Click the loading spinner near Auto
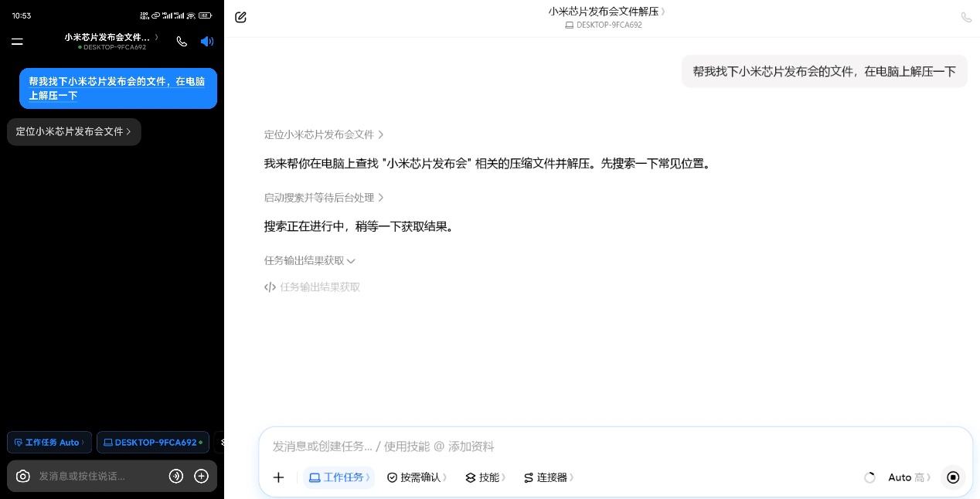Viewport: 980px width, 499px height. click(869, 477)
